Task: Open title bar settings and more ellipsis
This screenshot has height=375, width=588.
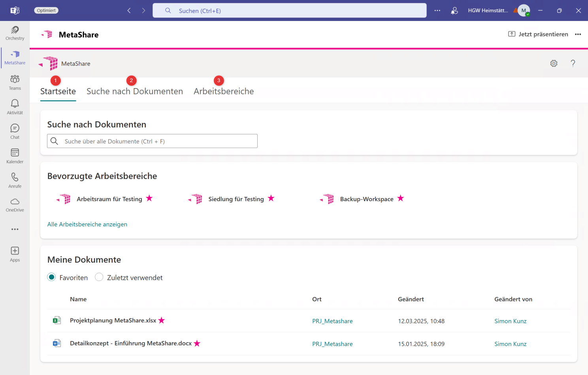Action: pos(437,11)
